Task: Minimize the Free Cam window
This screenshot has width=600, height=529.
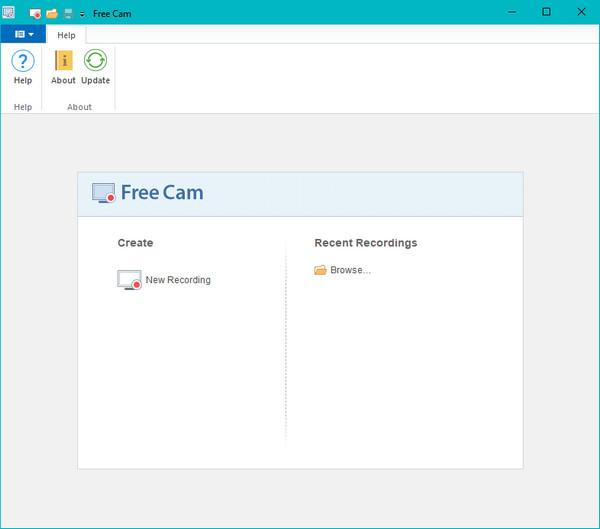Action: point(512,12)
